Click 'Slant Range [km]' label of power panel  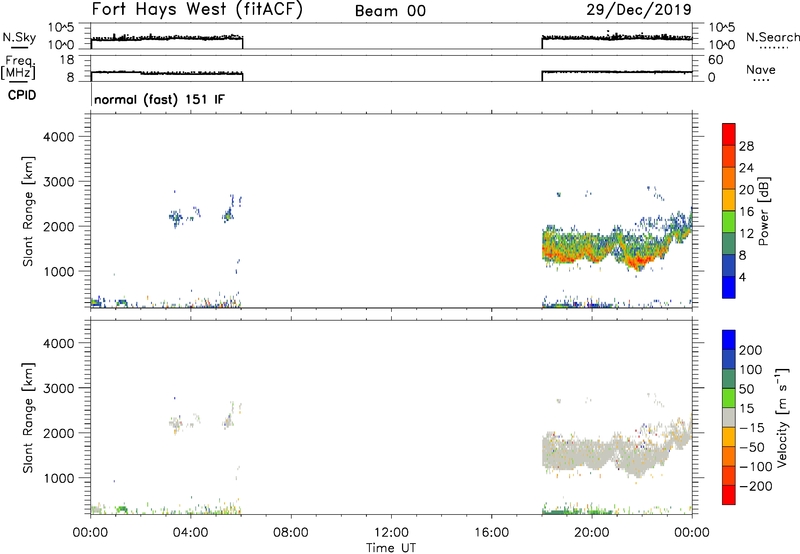pyautogui.click(x=28, y=211)
